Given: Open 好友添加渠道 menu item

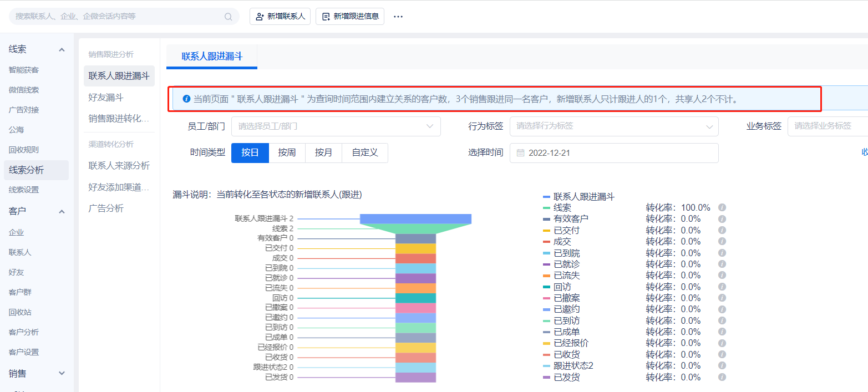Looking at the screenshot, I should tap(119, 187).
